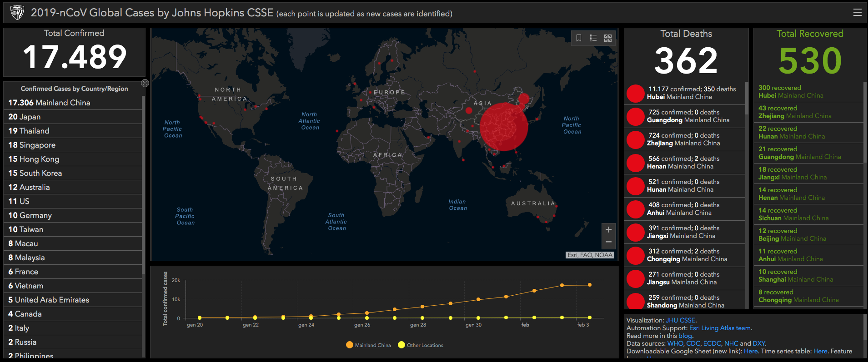
Task: Open the map bookmarks panel
Action: click(579, 38)
